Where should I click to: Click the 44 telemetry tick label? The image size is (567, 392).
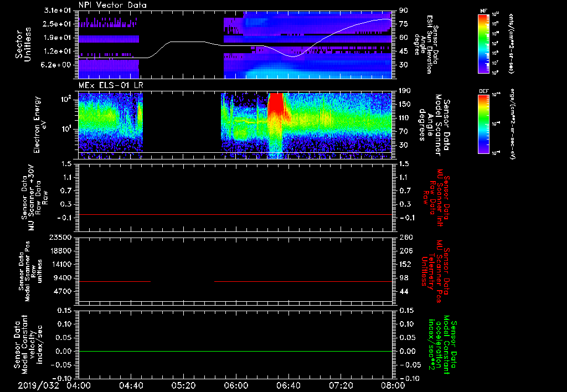(404, 291)
